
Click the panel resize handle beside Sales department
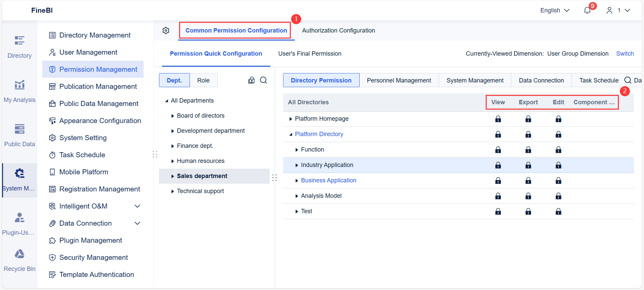tap(275, 178)
